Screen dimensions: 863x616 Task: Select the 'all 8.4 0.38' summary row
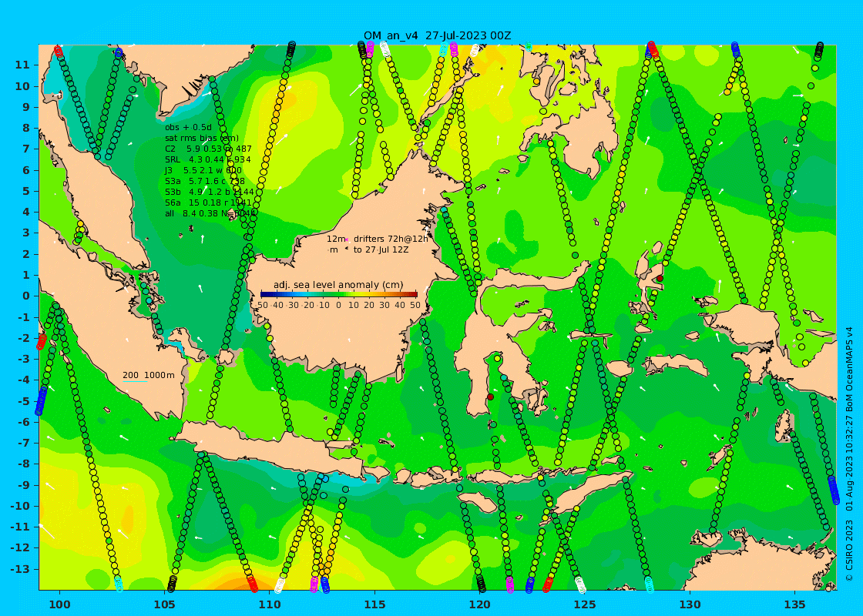pyautogui.click(x=210, y=213)
